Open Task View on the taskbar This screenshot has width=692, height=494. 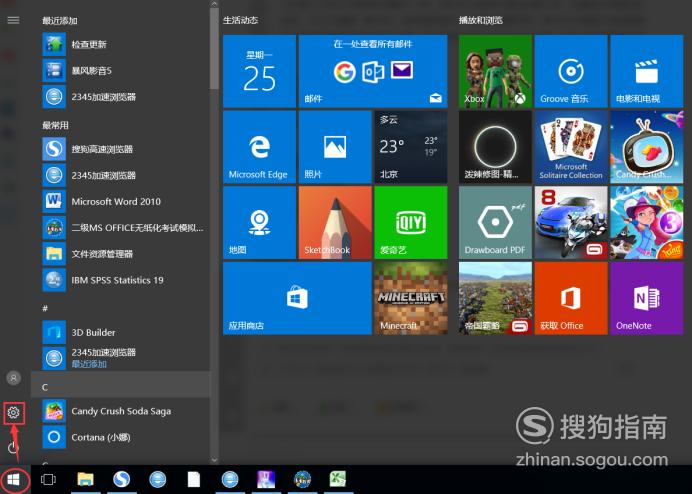tap(48, 479)
